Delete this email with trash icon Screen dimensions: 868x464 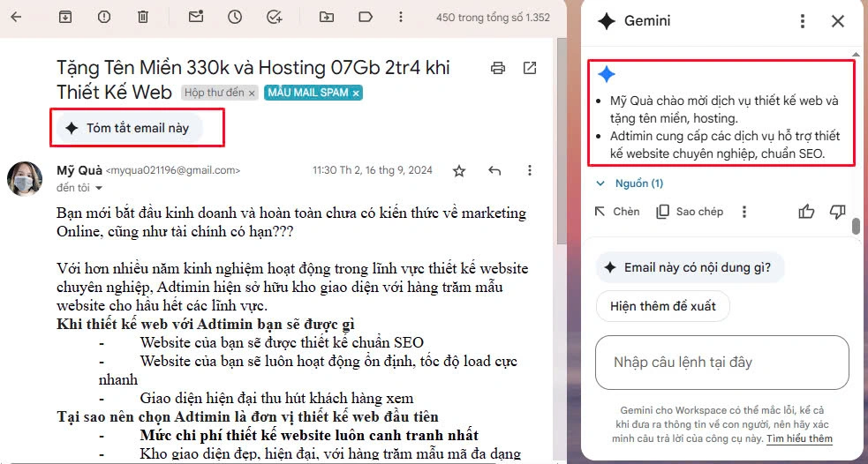143,17
